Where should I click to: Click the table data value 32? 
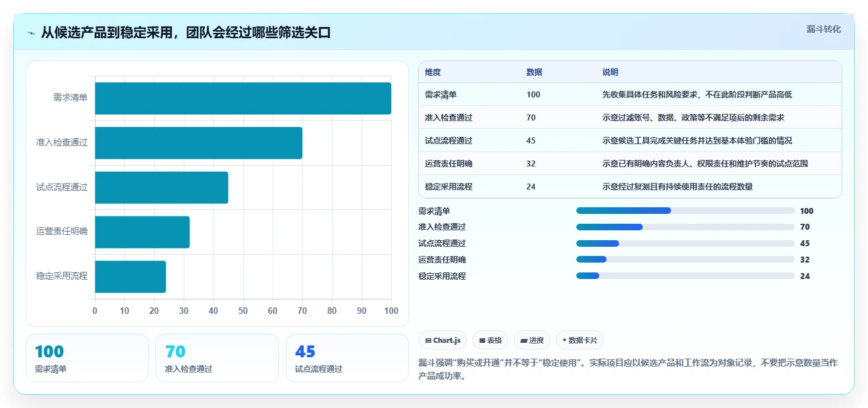[x=531, y=164]
